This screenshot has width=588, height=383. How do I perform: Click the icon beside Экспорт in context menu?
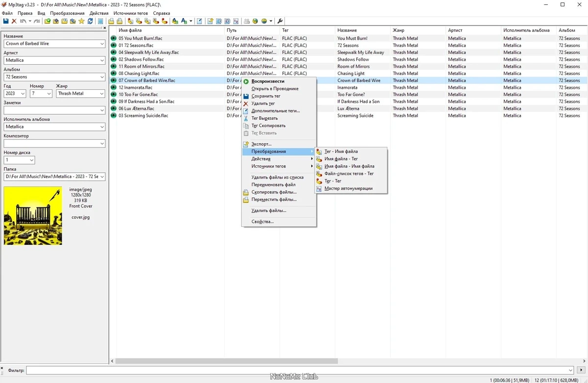(x=246, y=144)
